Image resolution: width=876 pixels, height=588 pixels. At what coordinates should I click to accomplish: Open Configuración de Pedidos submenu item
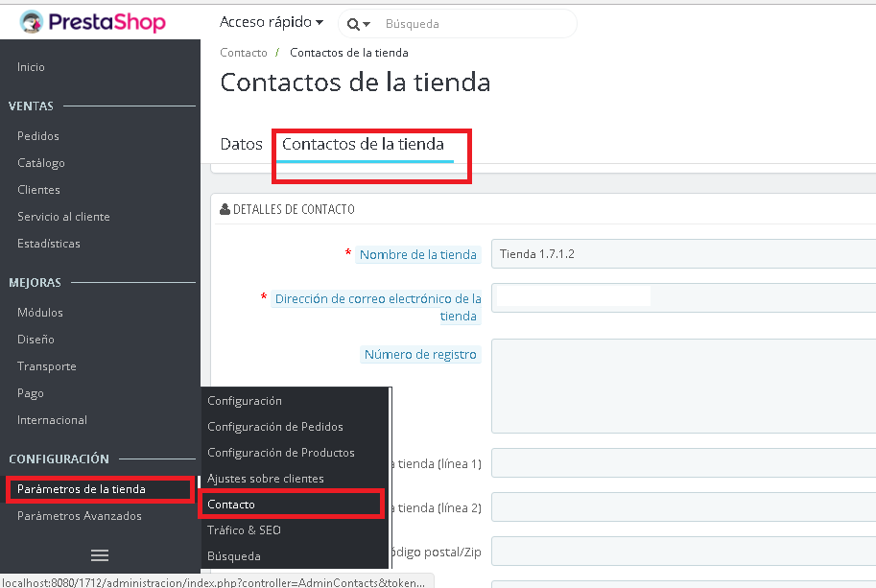click(x=274, y=426)
